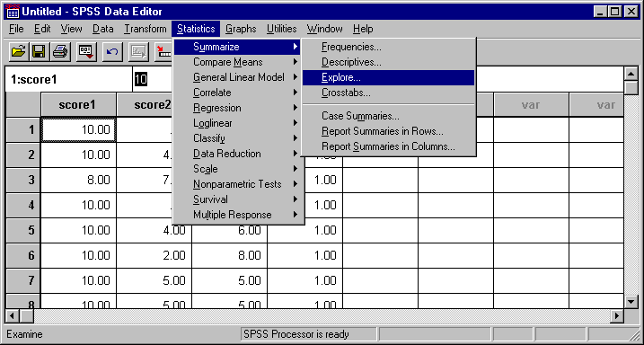This screenshot has height=345, width=644.
Task: Open the Window menu
Action: (325, 29)
